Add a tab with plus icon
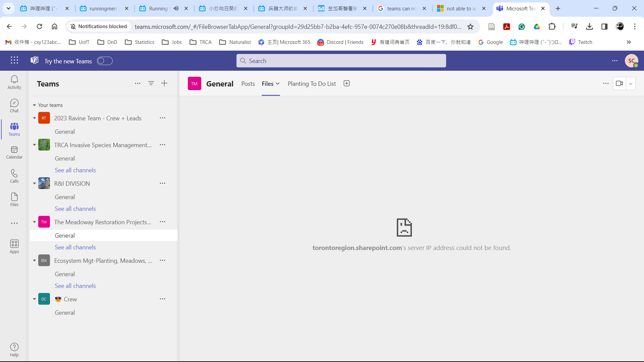 coord(346,83)
